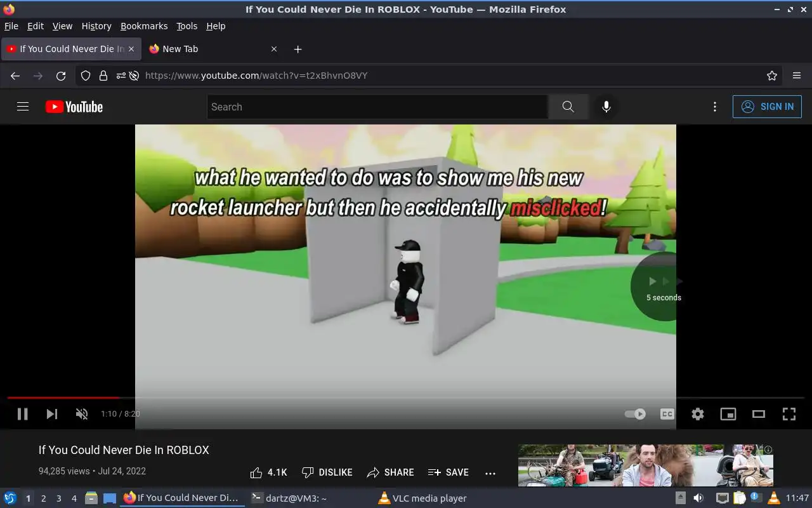Screen dimensions: 812x508
Task: Skip to the next video
Action: pyautogui.click(x=52, y=414)
